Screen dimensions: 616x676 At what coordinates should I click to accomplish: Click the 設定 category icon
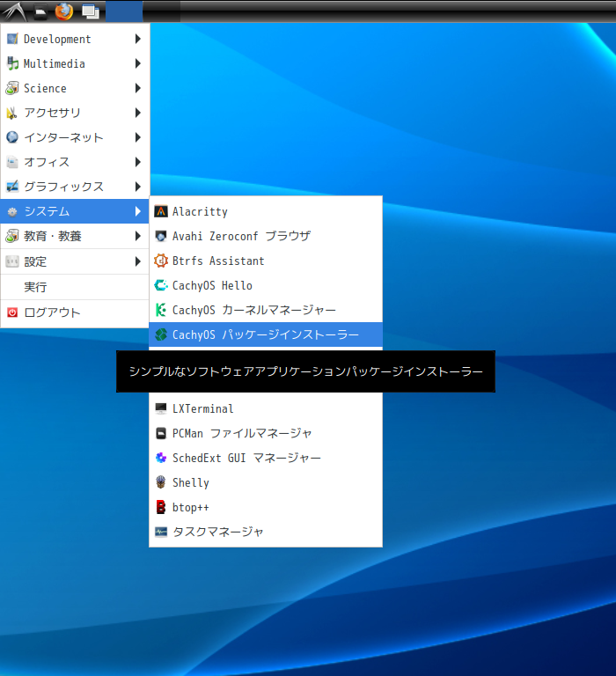point(12,261)
